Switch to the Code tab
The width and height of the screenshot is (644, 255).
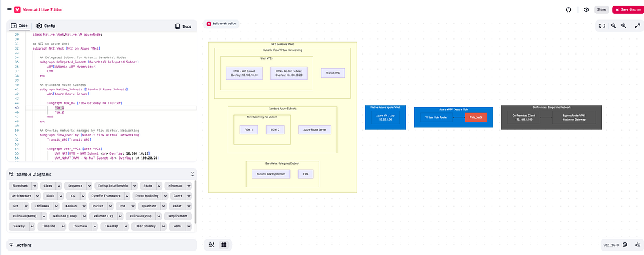19,26
